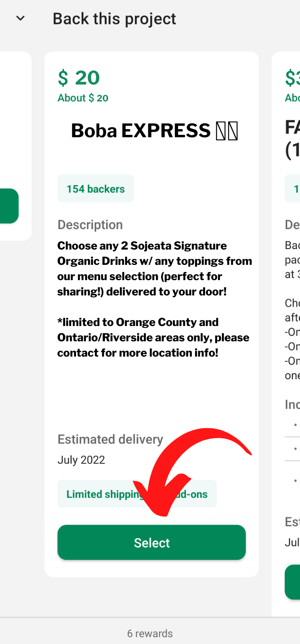Image resolution: width=300 pixels, height=644 pixels.
Task: Tap the Boba EXPRESS reward title
Action: pos(141,131)
